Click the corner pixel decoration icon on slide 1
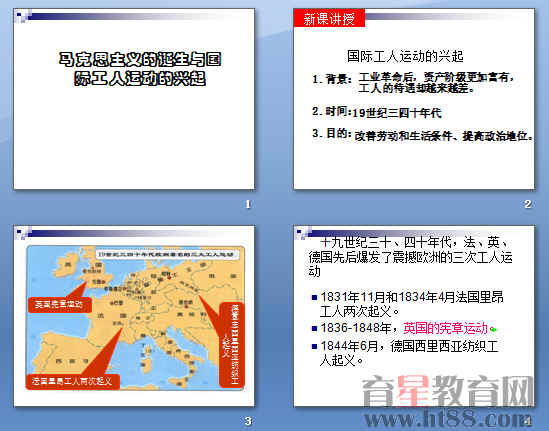 point(23,16)
